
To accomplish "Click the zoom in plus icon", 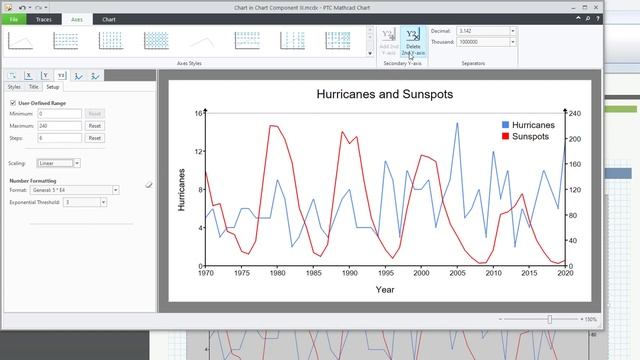I will click(582, 319).
